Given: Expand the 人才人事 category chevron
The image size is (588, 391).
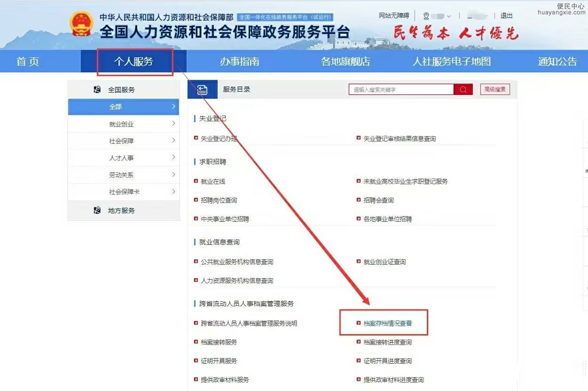Looking at the screenshot, I should (173, 157).
